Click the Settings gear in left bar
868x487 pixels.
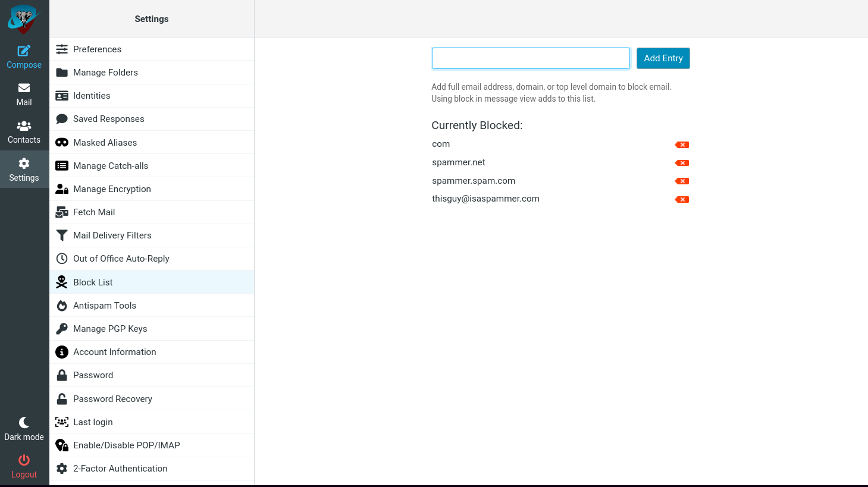pos(24,164)
